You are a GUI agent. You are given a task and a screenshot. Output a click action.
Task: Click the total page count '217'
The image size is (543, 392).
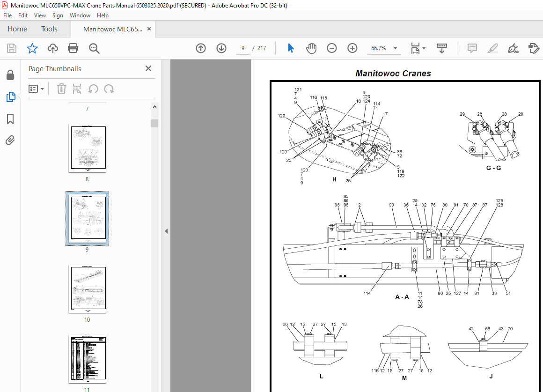tap(262, 48)
